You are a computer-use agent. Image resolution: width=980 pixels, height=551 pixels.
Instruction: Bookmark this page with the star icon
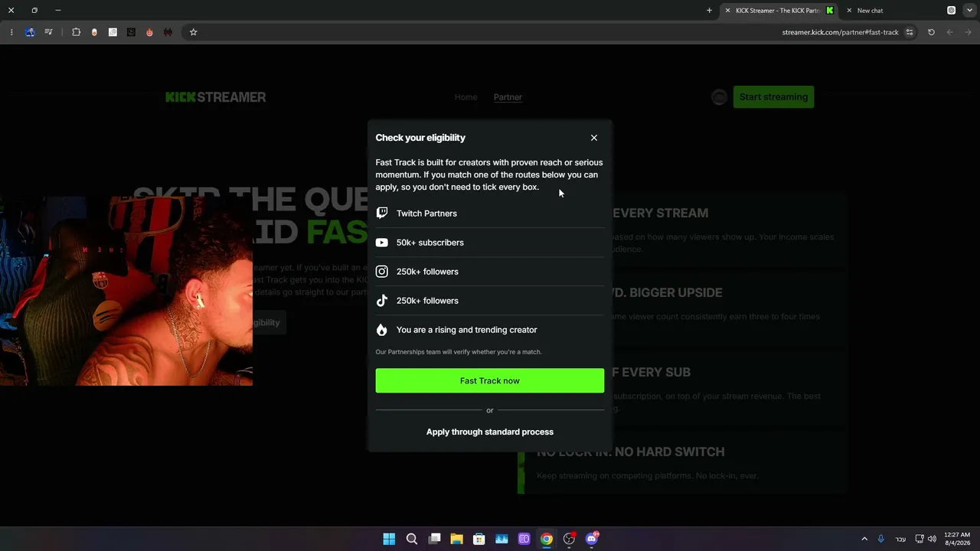click(194, 32)
